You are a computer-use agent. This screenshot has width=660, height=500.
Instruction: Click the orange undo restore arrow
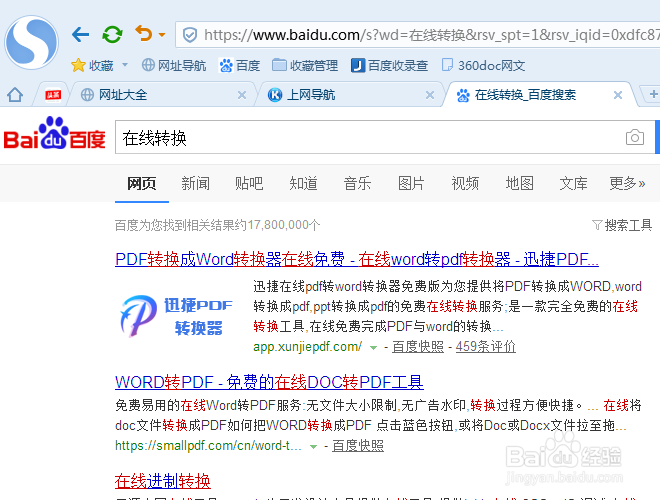pos(144,34)
